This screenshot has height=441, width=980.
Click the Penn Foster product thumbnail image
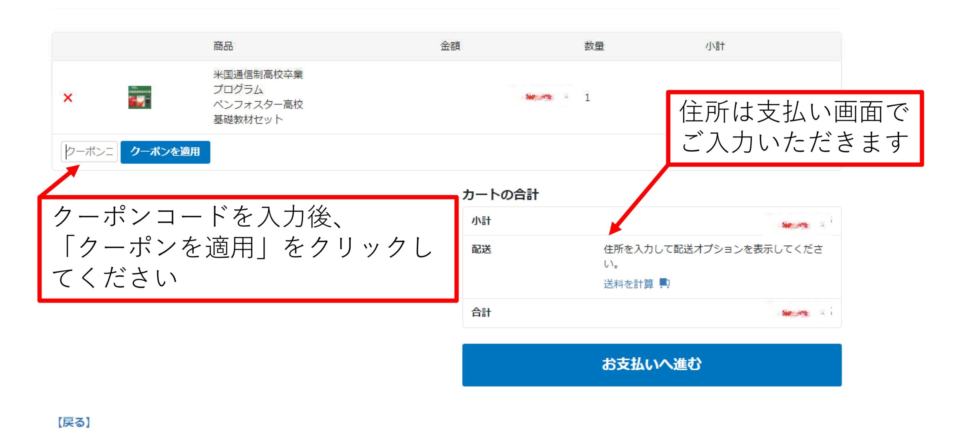[x=139, y=97]
